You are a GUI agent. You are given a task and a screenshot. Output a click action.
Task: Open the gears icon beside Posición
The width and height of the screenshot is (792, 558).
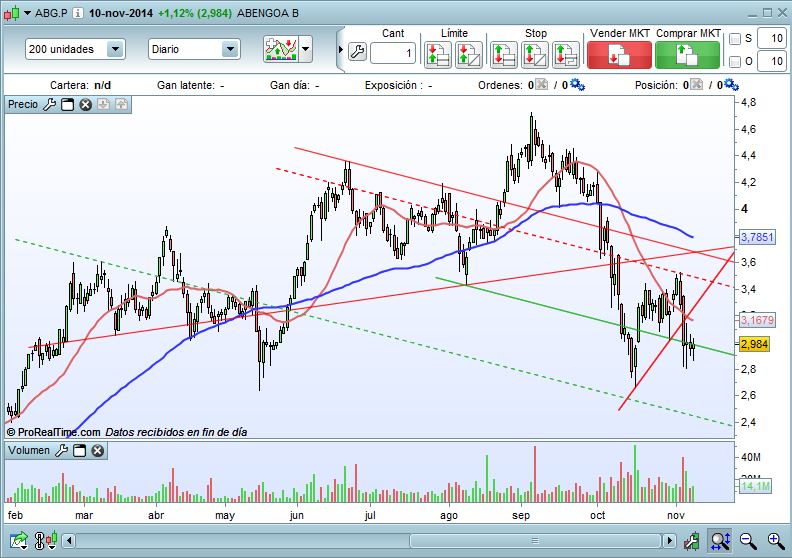[731, 84]
